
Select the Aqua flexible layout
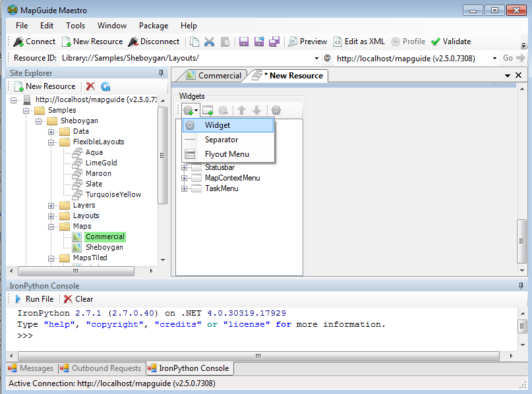pyautogui.click(x=94, y=152)
